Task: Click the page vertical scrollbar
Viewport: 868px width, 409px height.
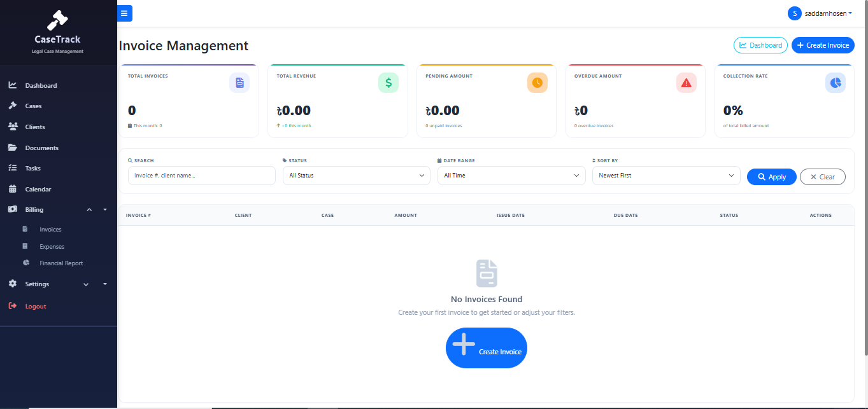Action: coord(865,178)
